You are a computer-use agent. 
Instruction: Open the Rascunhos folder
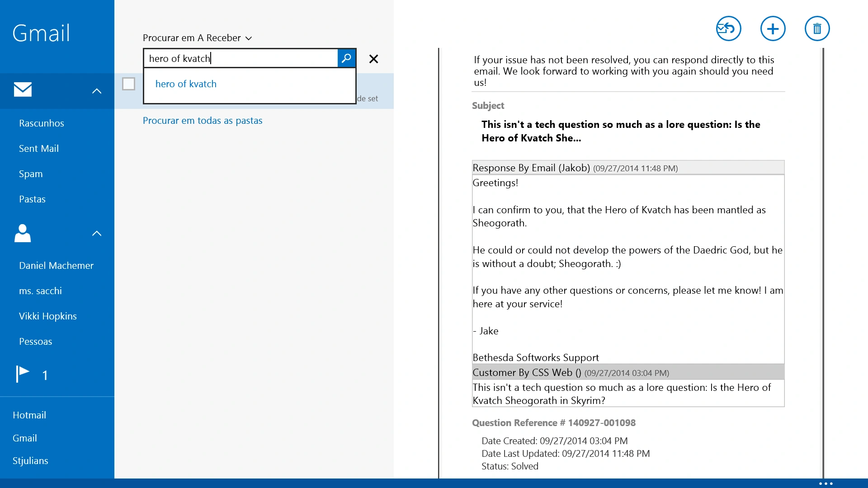click(x=42, y=123)
